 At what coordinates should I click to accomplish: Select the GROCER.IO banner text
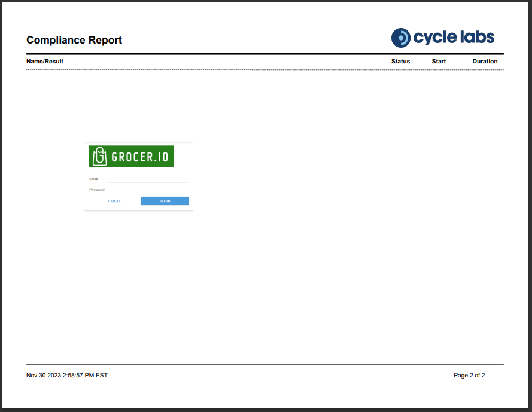pos(140,157)
